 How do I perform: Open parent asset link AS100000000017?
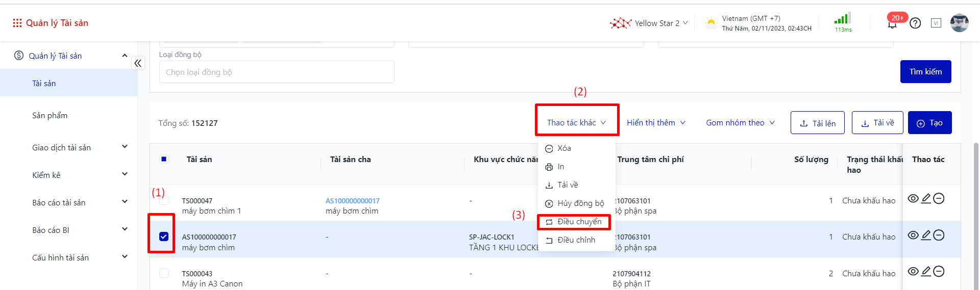click(352, 201)
